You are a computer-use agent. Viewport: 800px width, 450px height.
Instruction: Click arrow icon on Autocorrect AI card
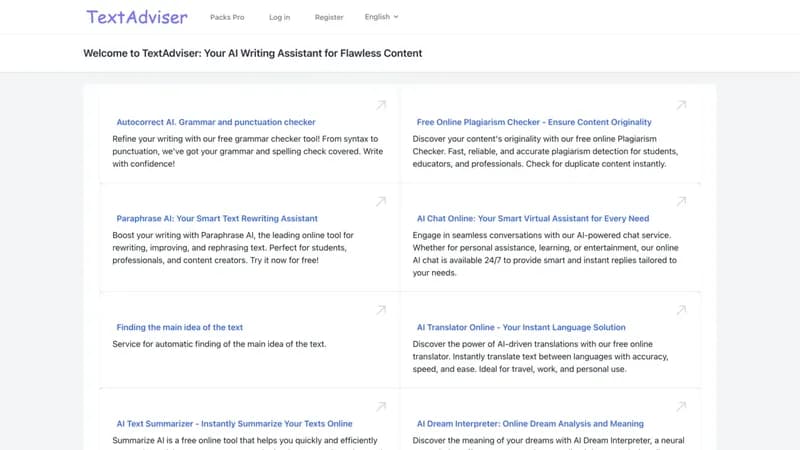coord(381,105)
